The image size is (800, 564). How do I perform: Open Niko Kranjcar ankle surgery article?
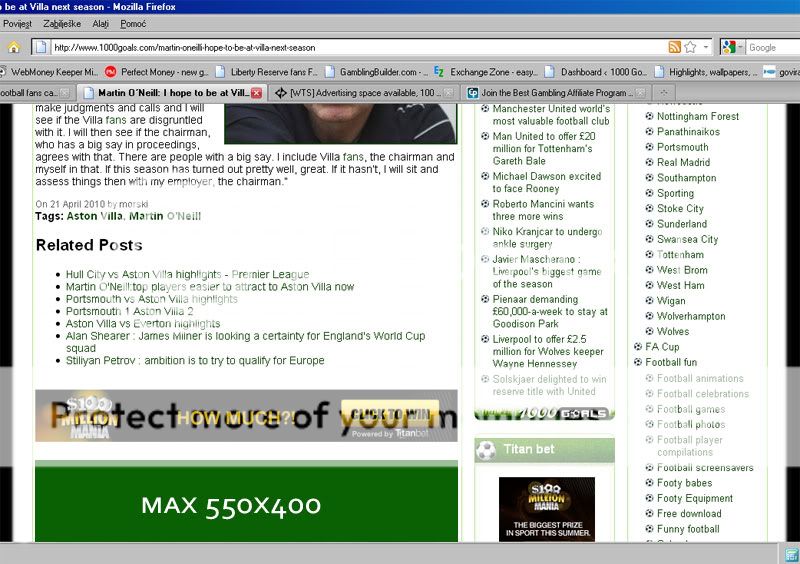click(x=547, y=237)
